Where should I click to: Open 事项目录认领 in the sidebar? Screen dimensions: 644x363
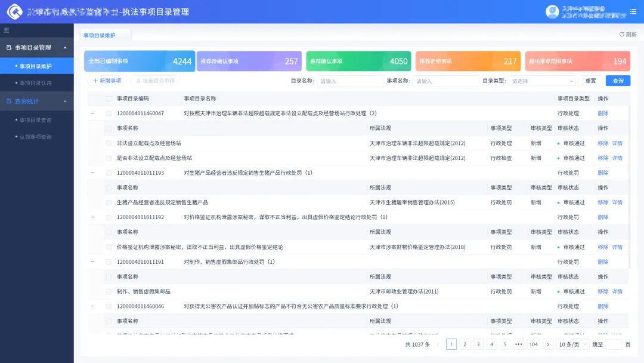36,83
